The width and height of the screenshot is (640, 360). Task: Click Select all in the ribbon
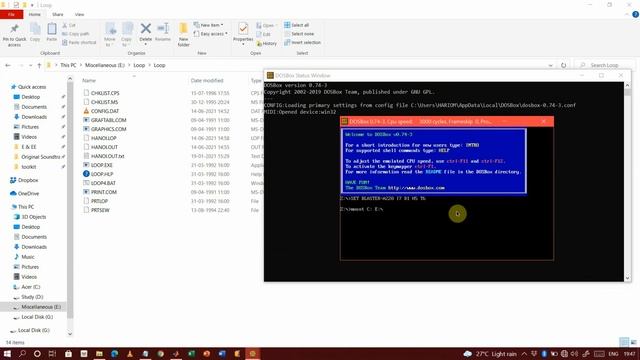click(297, 25)
